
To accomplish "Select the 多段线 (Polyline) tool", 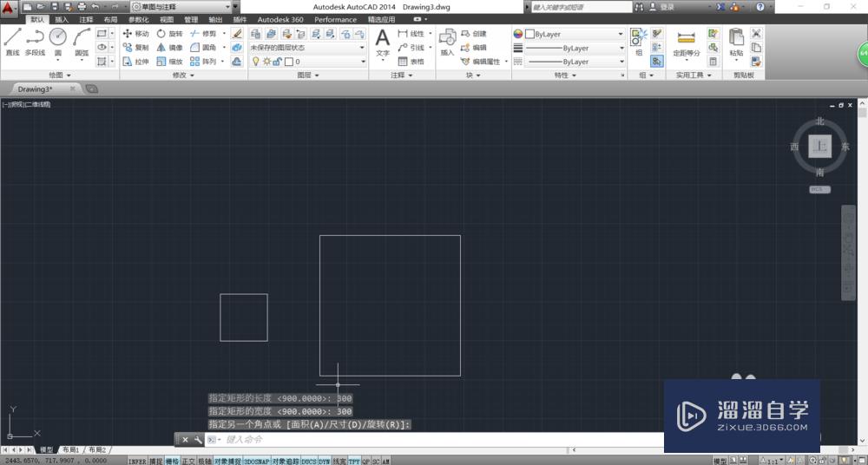I will 35,42.
